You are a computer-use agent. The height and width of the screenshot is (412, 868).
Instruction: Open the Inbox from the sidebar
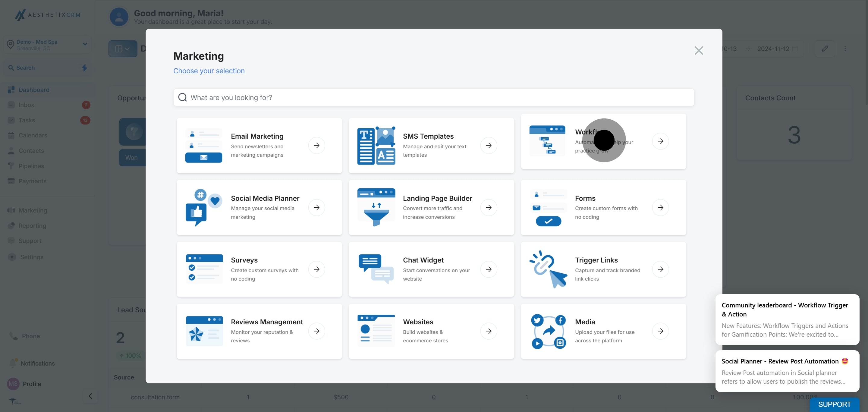[26, 105]
